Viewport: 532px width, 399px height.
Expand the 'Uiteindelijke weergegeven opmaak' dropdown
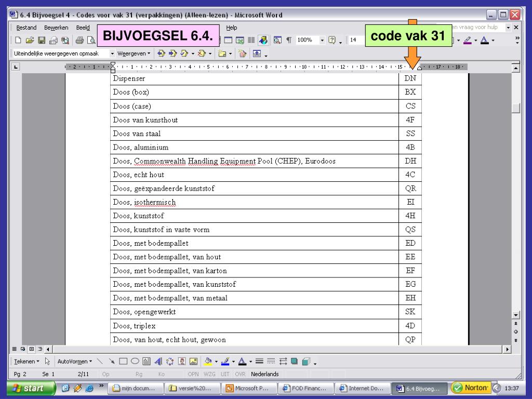tap(112, 54)
